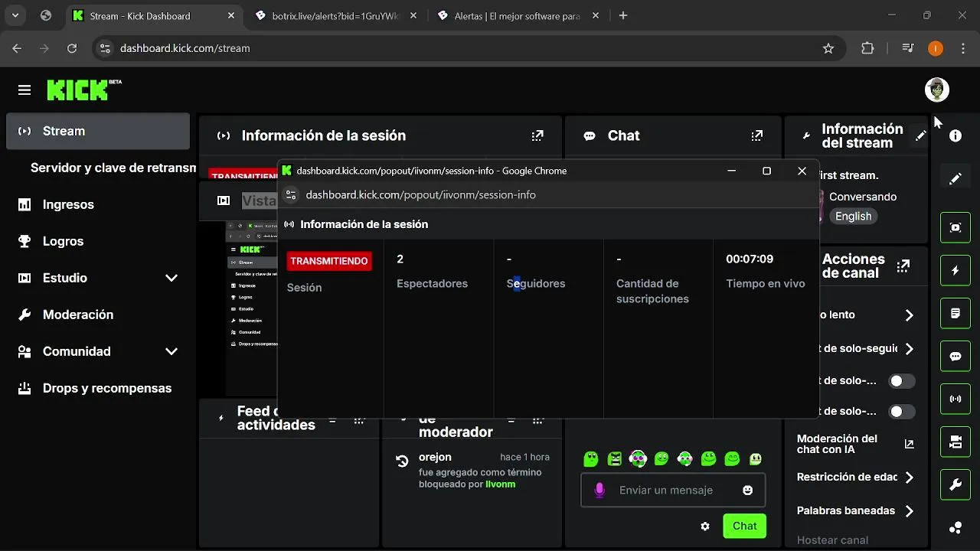Click the Iivonm username link in moderator log

pyautogui.click(x=500, y=484)
